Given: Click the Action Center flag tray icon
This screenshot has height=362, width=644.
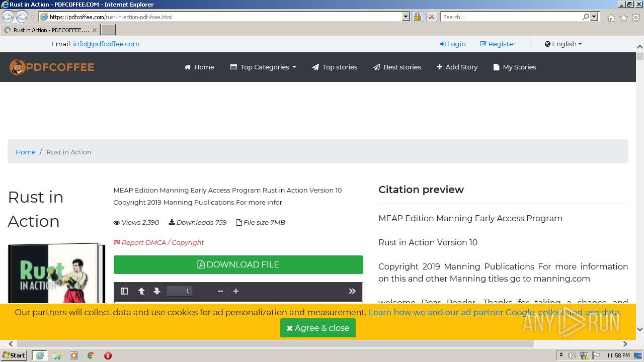Looking at the screenshot, I should click(597, 355).
